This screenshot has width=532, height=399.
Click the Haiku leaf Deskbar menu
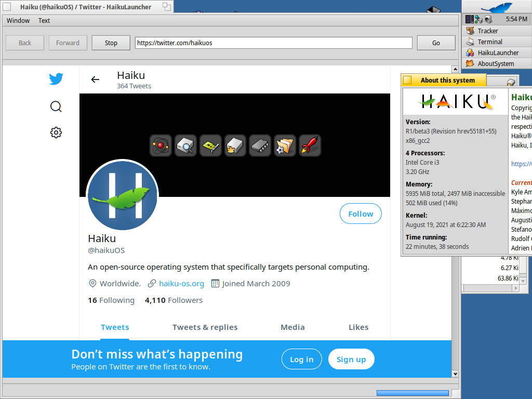pyautogui.click(x=497, y=7)
